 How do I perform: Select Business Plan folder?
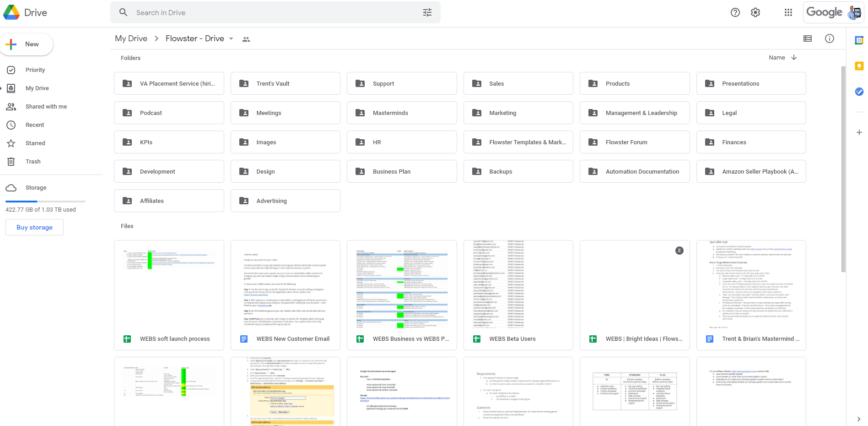[x=402, y=171]
